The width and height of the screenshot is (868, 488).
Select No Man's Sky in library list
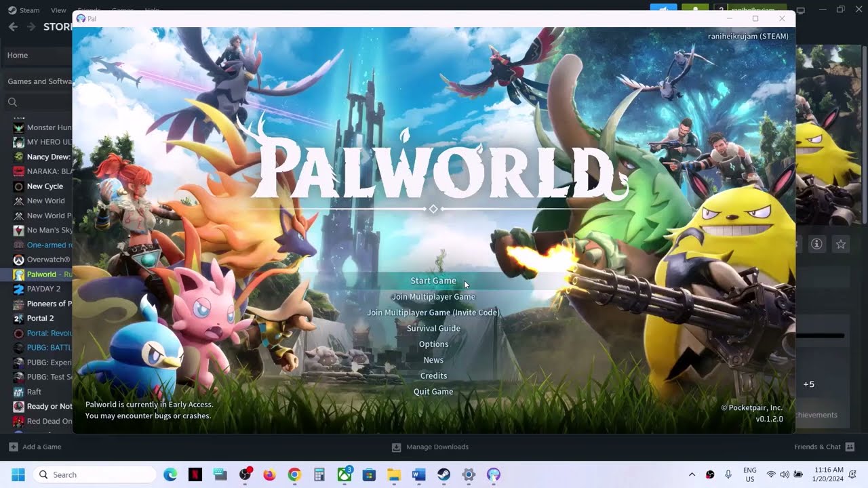[x=43, y=230]
